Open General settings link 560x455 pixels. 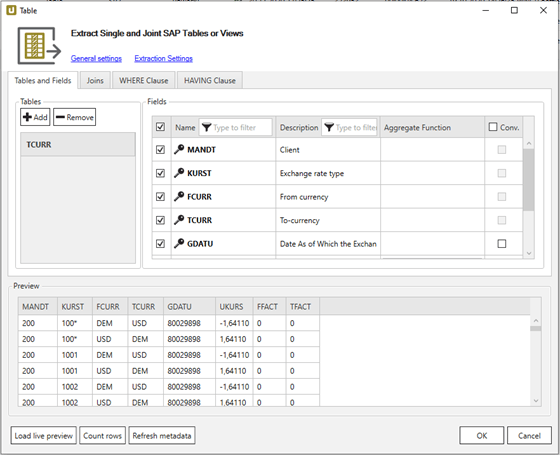pyautogui.click(x=96, y=58)
